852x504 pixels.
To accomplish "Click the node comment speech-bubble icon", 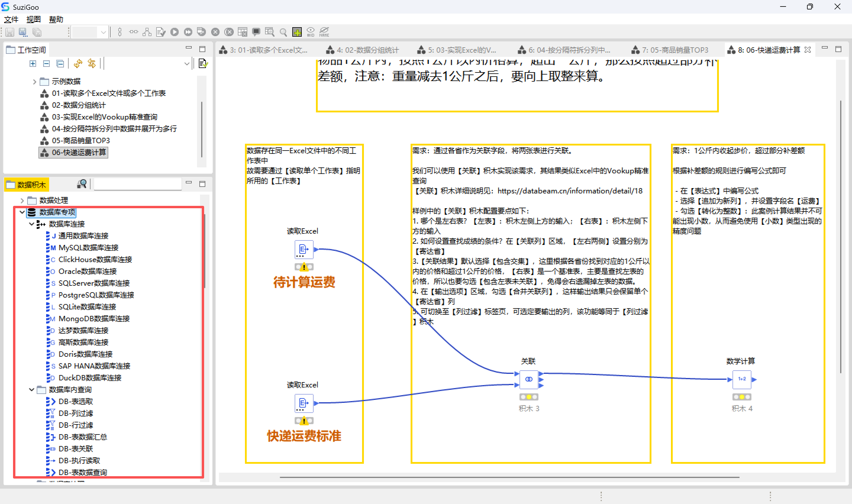I will [x=256, y=32].
